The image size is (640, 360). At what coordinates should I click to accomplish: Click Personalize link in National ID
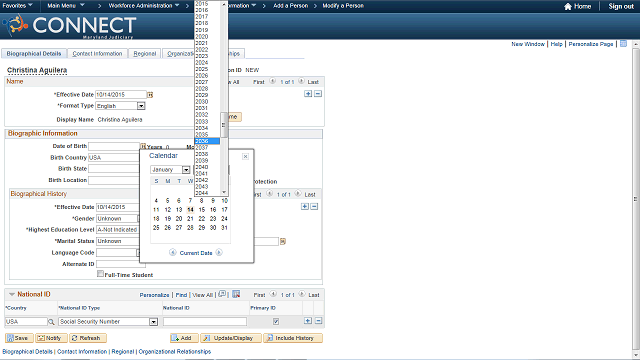coord(154,295)
